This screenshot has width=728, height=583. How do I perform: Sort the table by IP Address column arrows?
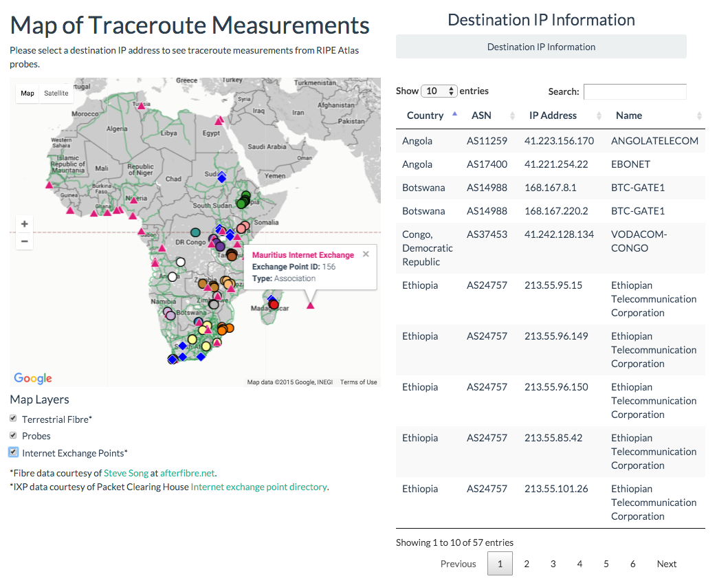pos(599,115)
